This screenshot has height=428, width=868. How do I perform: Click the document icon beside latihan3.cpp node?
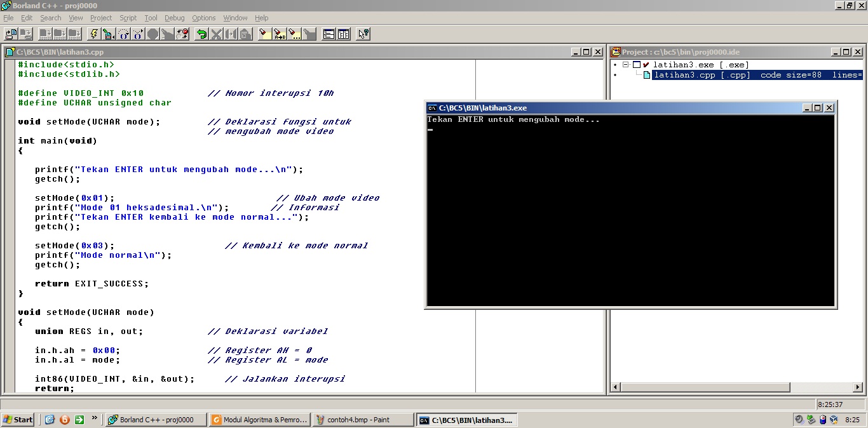tap(647, 75)
